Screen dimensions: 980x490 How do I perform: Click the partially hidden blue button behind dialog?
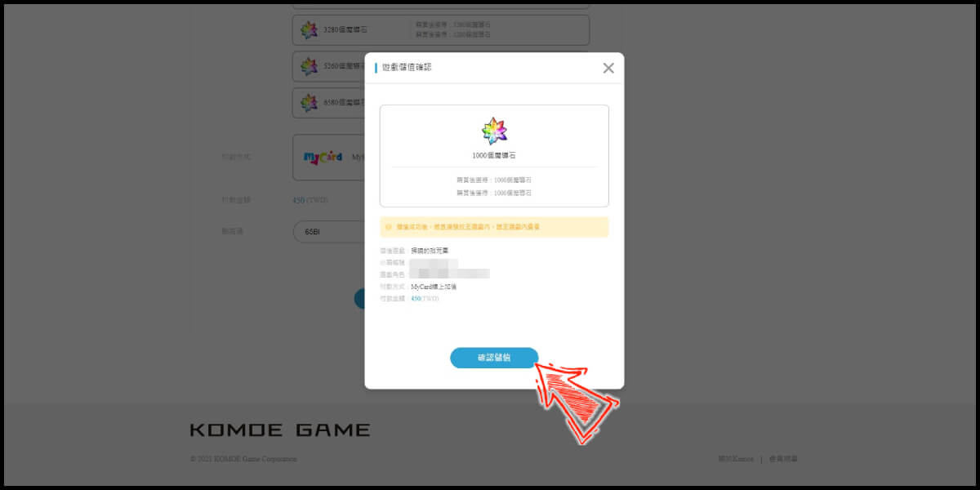coord(359,299)
